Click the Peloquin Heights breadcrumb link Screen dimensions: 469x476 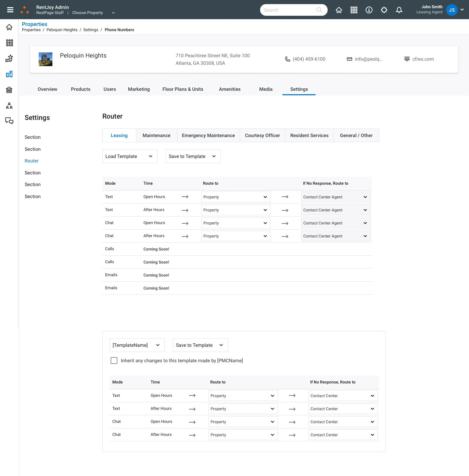click(62, 30)
